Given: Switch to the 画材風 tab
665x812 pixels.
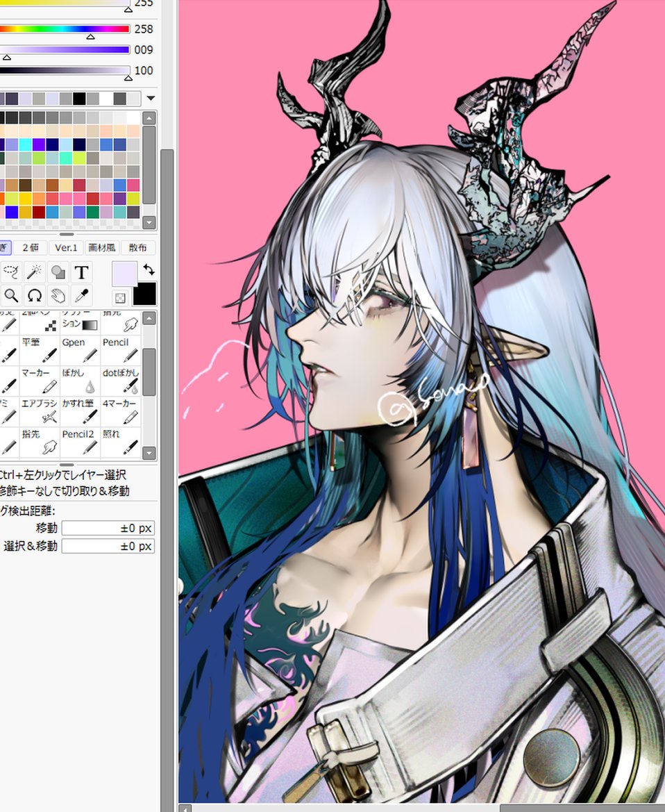Looking at the screenshot, I should 101,247.
